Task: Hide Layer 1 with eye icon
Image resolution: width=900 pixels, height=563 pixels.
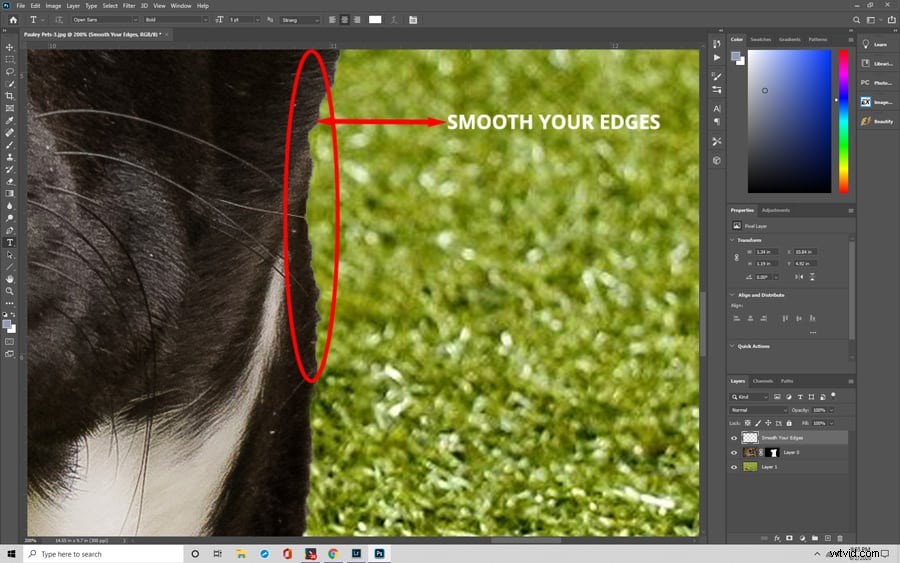Action: (734, 467)
